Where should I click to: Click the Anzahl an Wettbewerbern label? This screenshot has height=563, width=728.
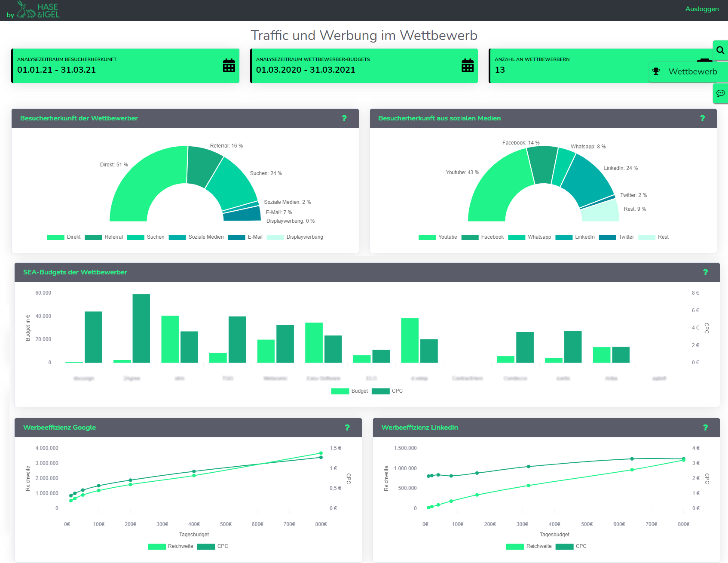[x=532, y=59]
